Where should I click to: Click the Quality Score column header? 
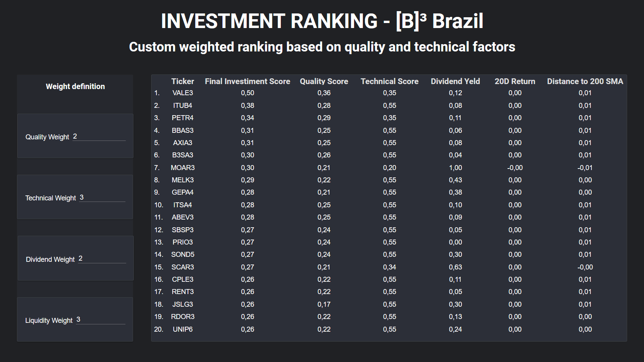click(324, 81)
